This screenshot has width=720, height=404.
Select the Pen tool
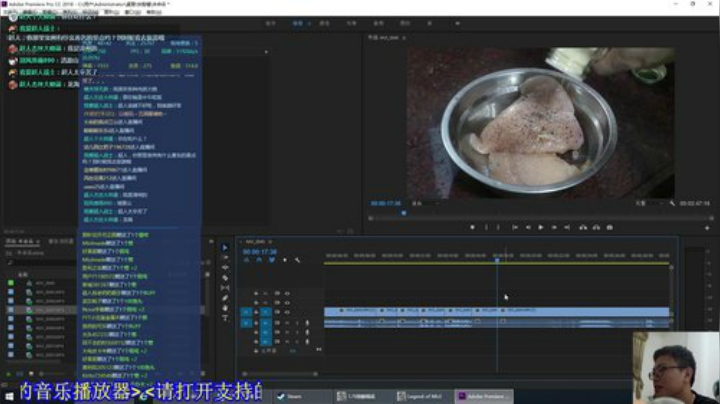point(225,298)
